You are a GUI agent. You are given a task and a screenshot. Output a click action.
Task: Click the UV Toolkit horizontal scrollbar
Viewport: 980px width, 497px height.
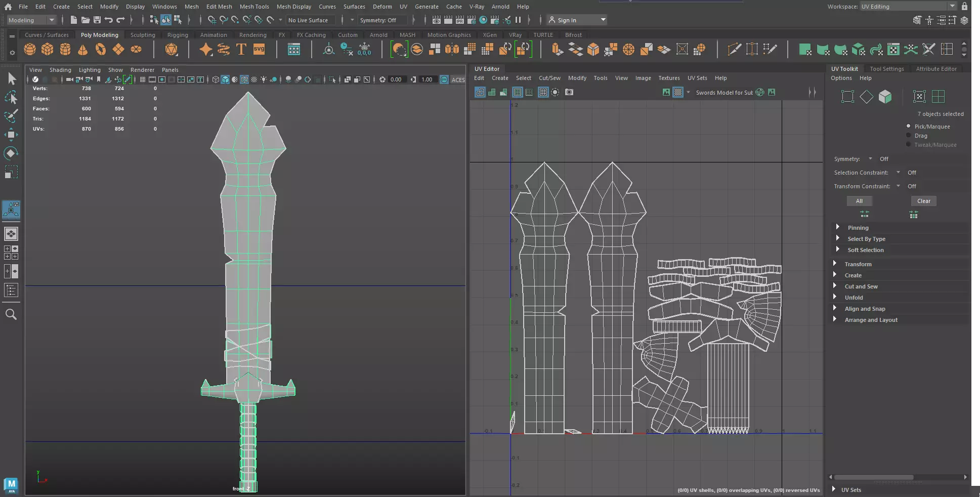tap(874, 477)
